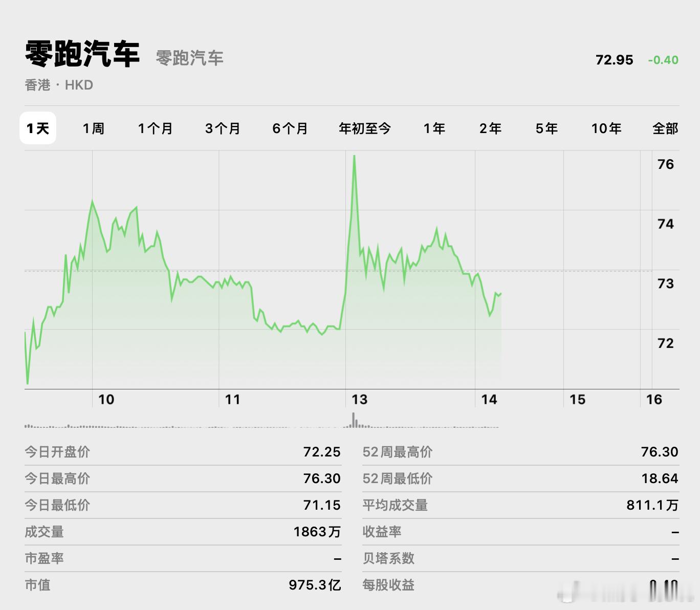Click the 成交量 label
The image size is (700, 610).
(x=44, y=532)
